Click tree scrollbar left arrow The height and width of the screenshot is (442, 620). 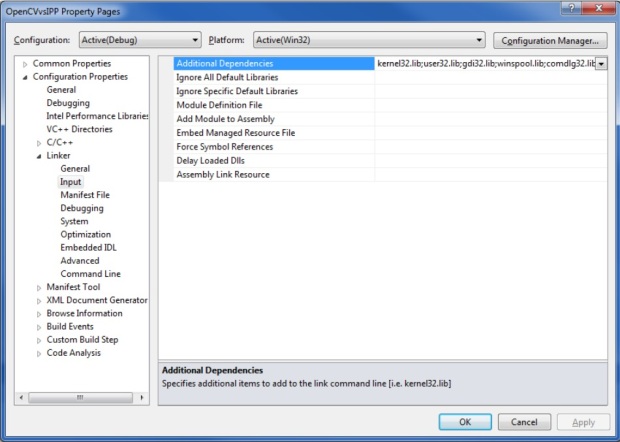point(21,397)
